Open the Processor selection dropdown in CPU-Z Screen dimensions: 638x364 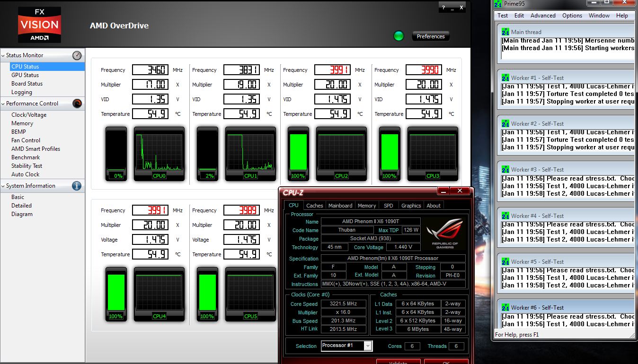coord(368,346)
